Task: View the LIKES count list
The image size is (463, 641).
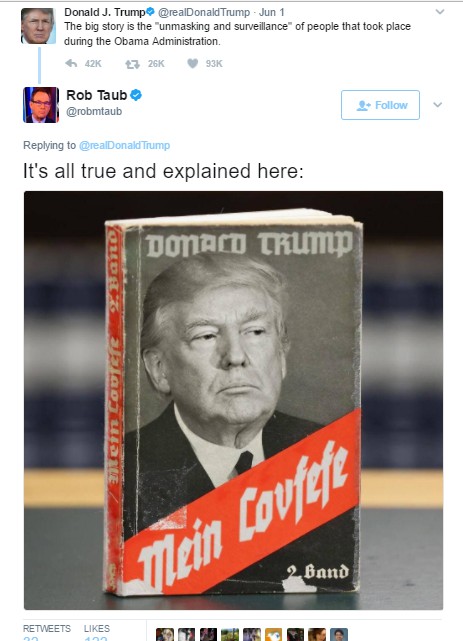Action: [97, 632]
